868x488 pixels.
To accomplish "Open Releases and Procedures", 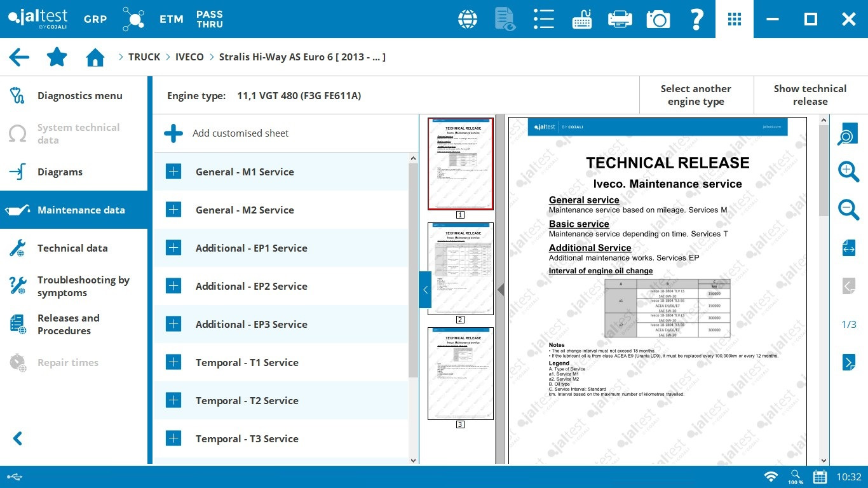I will pos(74,324).
